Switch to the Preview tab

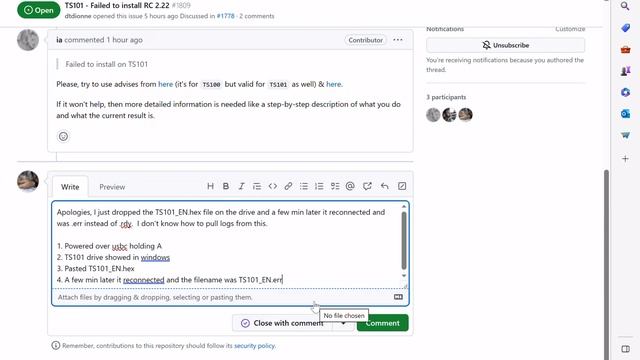click(x=112, y=187)
